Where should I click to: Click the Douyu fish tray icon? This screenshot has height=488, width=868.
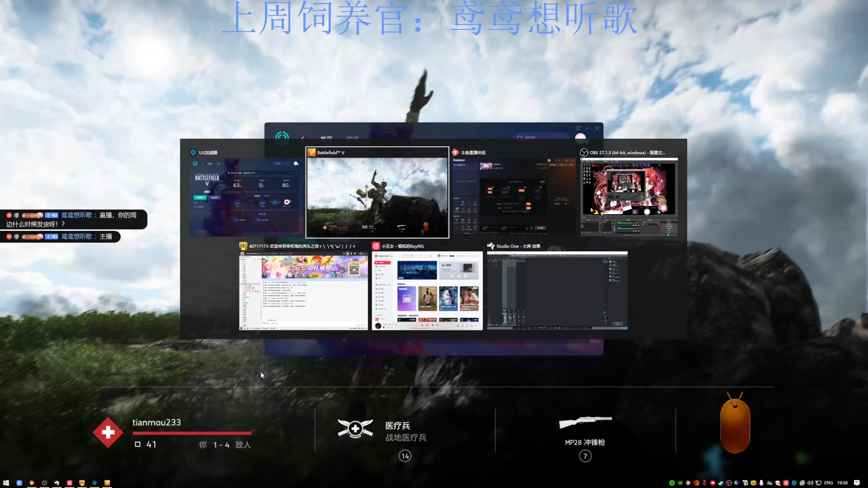688,483
